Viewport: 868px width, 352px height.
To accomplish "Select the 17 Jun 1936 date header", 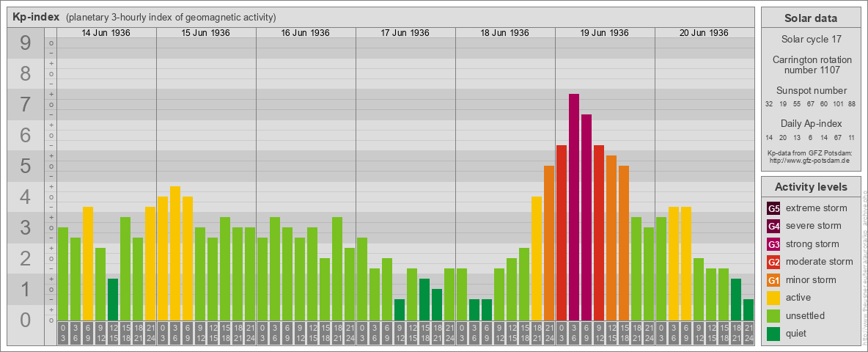I will click(x=405, y=33).
